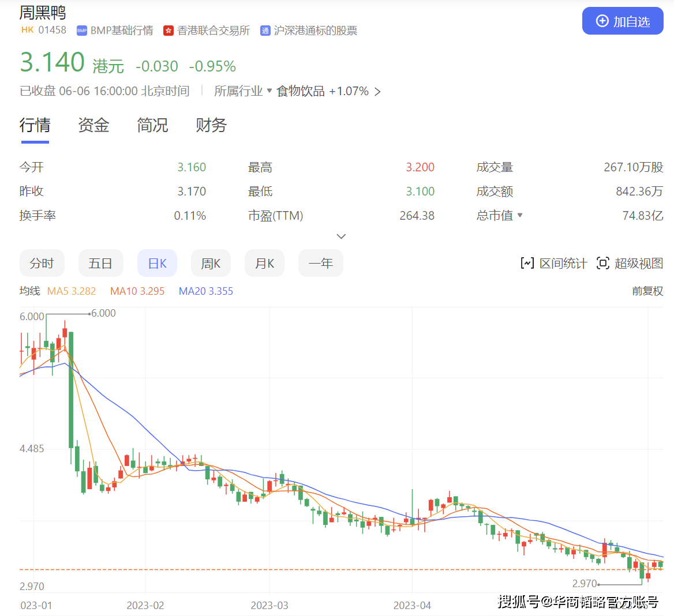Image resolution: width=674 pixels, height=616 pixels.
Task: Select the 一年 chart period
Action: pyautogui.click(x=321, y=263)
